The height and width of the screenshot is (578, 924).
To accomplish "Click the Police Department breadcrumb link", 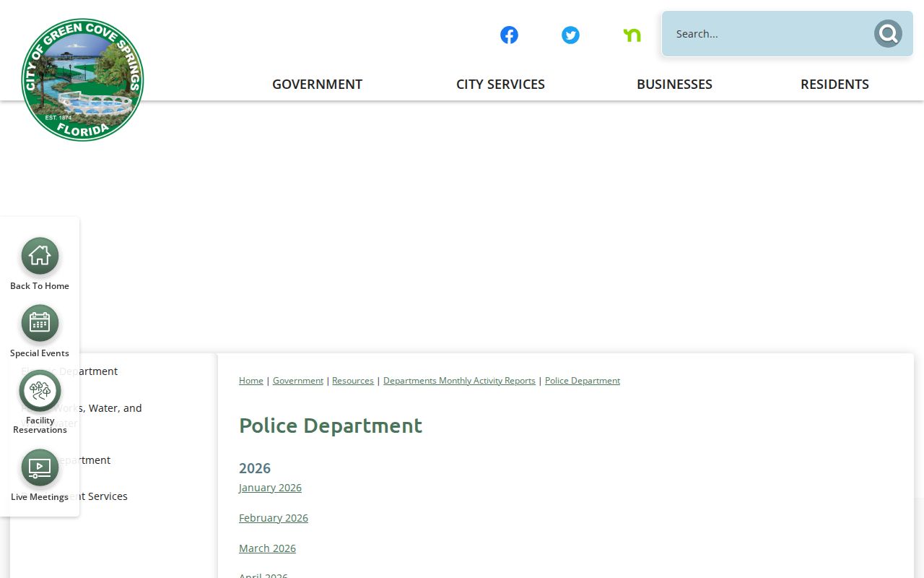I will (x=583, y=381).
